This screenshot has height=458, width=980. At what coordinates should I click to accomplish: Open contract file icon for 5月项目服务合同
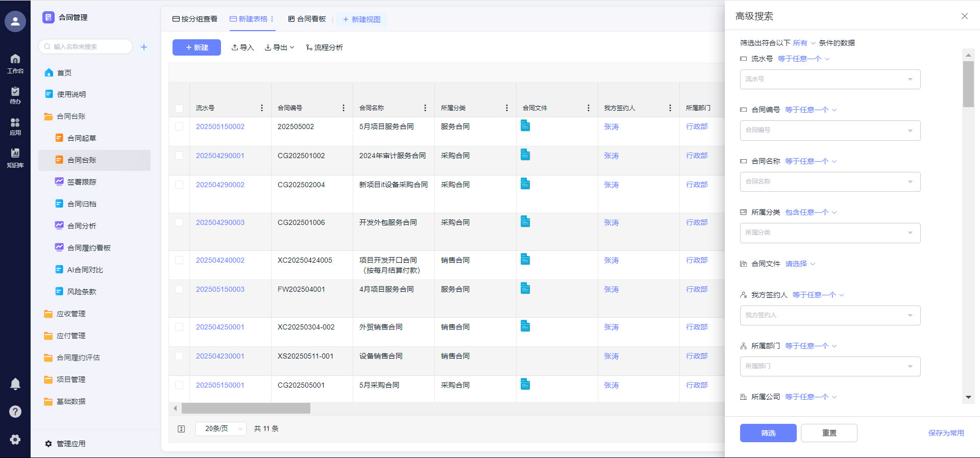pyautogui.click(x=525, y=125)
